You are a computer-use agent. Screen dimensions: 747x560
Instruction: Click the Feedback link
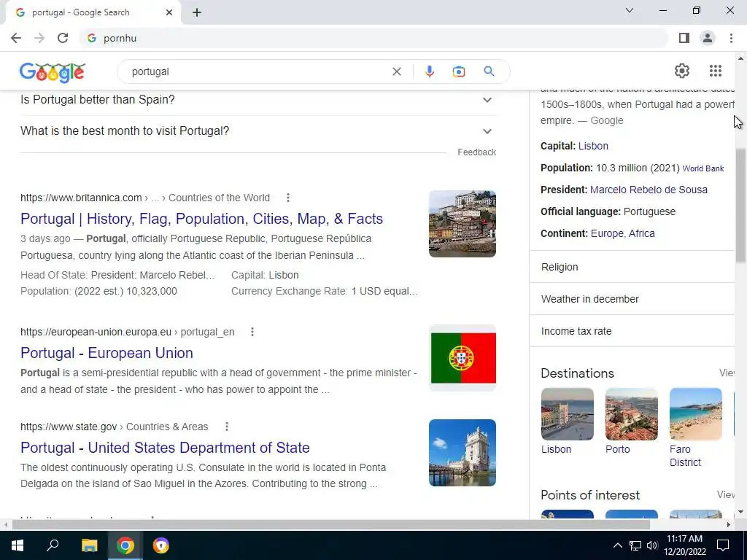coord(476,152)
